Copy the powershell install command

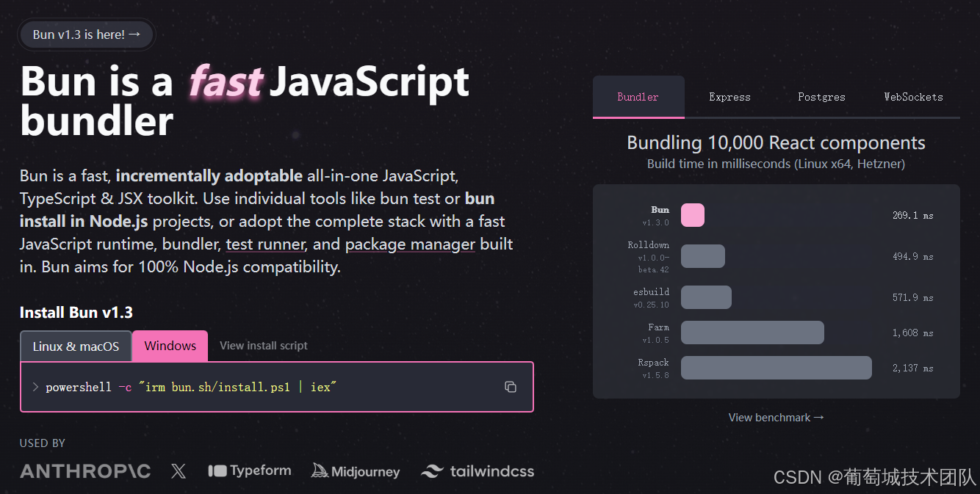(511, 387)
